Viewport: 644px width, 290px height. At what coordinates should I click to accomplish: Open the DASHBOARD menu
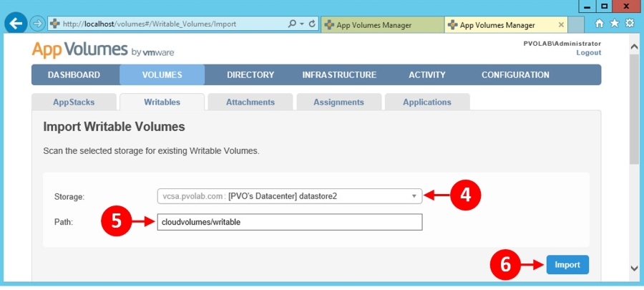[74, 74]
